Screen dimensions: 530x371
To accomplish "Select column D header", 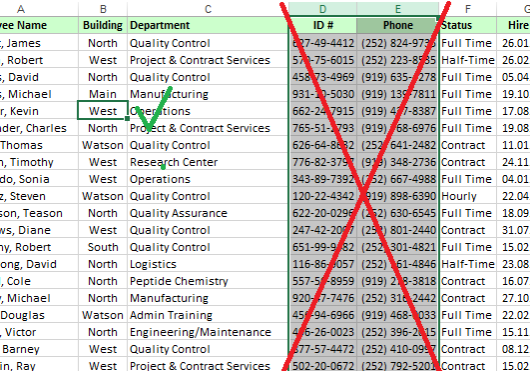I will pos(322,8).
